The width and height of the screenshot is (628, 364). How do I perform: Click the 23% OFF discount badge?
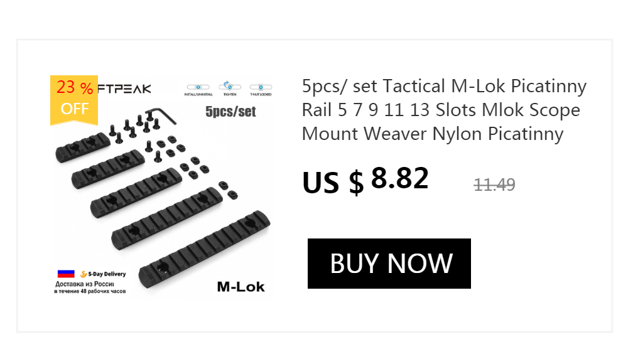(x=74, y=99)
